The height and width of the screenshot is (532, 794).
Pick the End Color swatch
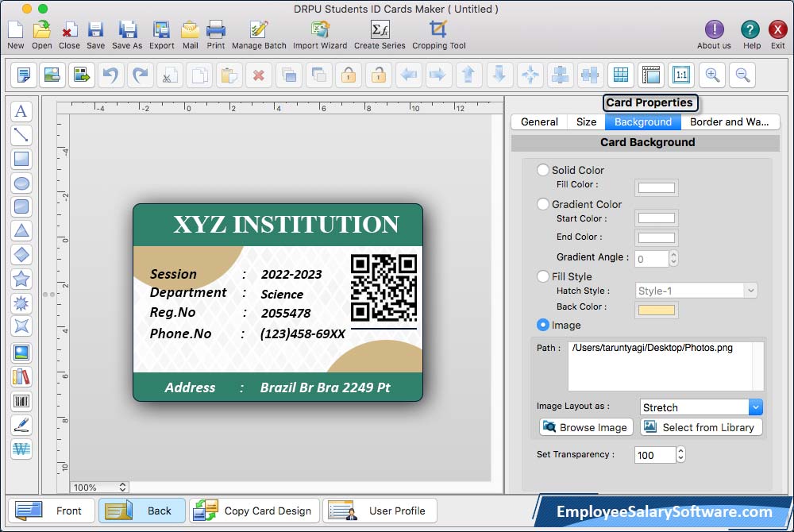click(657, 237)
